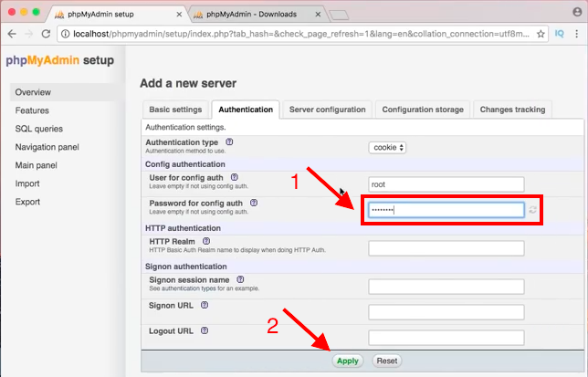Click the Config authentication section header
588x377 pixels.
(185, 164)
